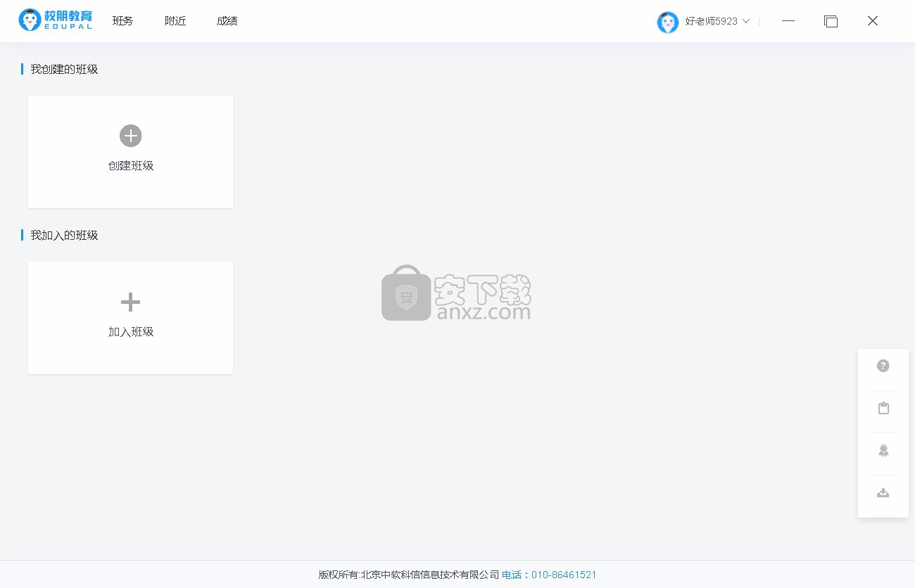Maximize the application window
Screen dimensions: 915x588
[x=831, y=21]
